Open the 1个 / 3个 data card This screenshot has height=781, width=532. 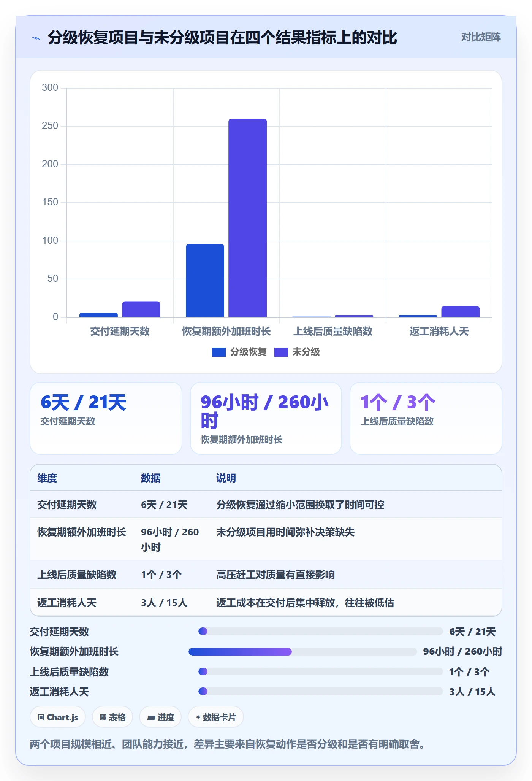pyautogui.click(x=426, y=418)
